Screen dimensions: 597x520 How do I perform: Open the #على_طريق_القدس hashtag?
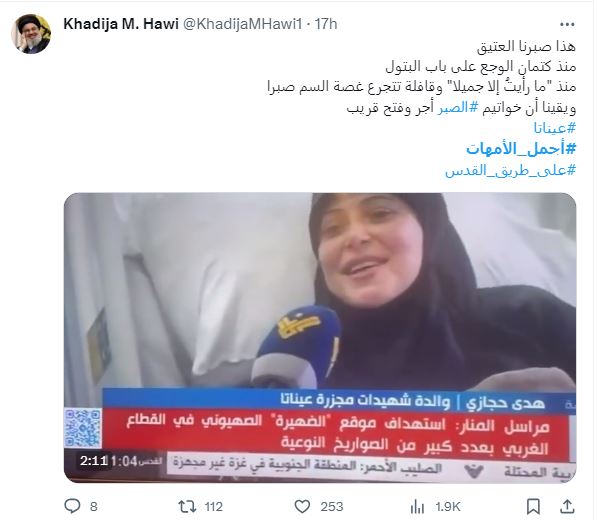[x=511, y=170]
